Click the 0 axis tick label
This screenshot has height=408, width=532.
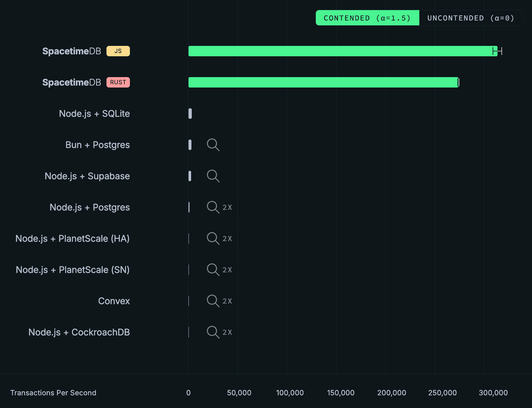(189, 393)
